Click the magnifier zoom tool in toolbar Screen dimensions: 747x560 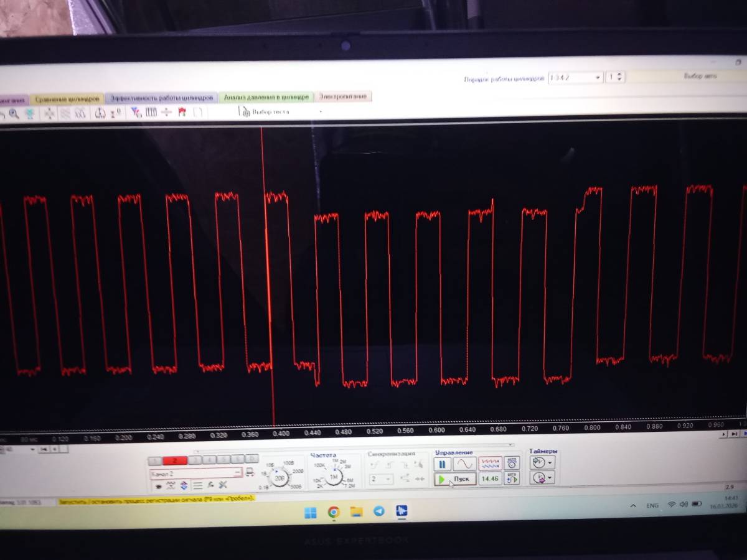13,113
